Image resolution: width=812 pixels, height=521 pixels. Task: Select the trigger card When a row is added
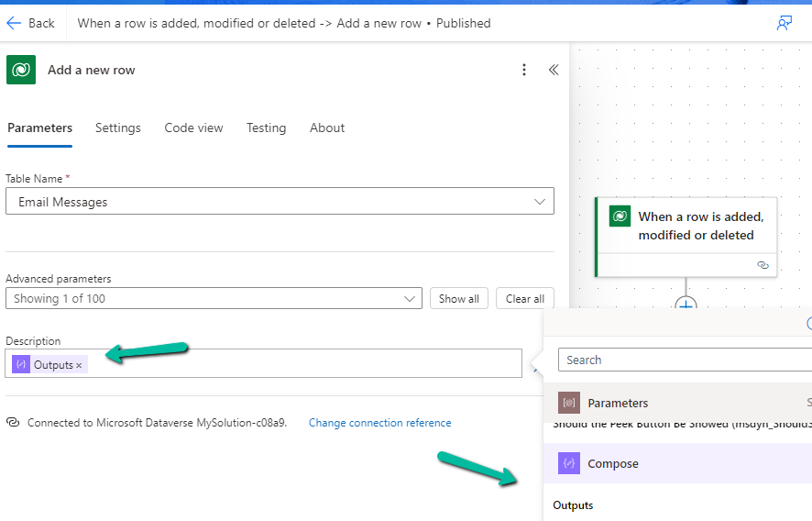(686, 237)
